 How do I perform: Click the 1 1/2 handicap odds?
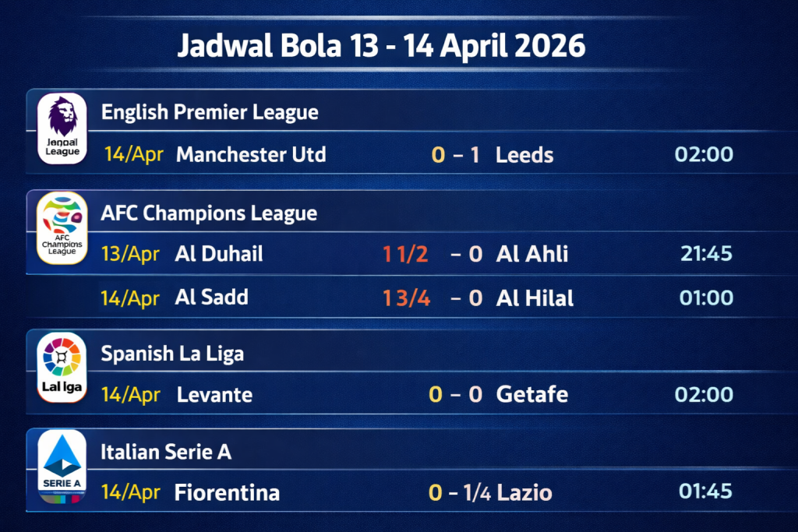tap(405, 254)
